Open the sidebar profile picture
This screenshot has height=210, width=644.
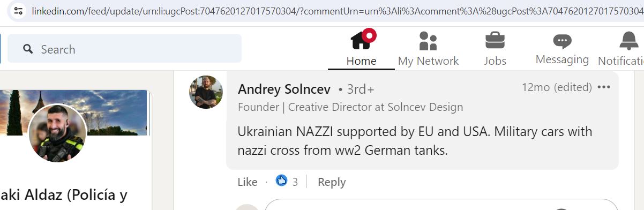point(57,133)
